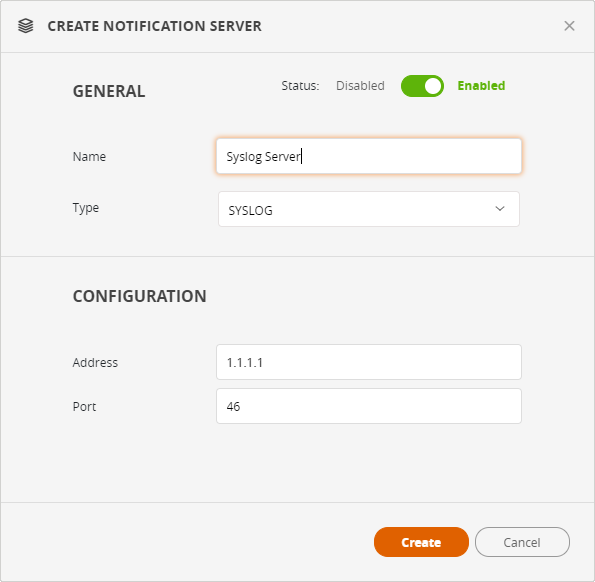Click the chevron arrow in Type dropdown

[500, 209]
